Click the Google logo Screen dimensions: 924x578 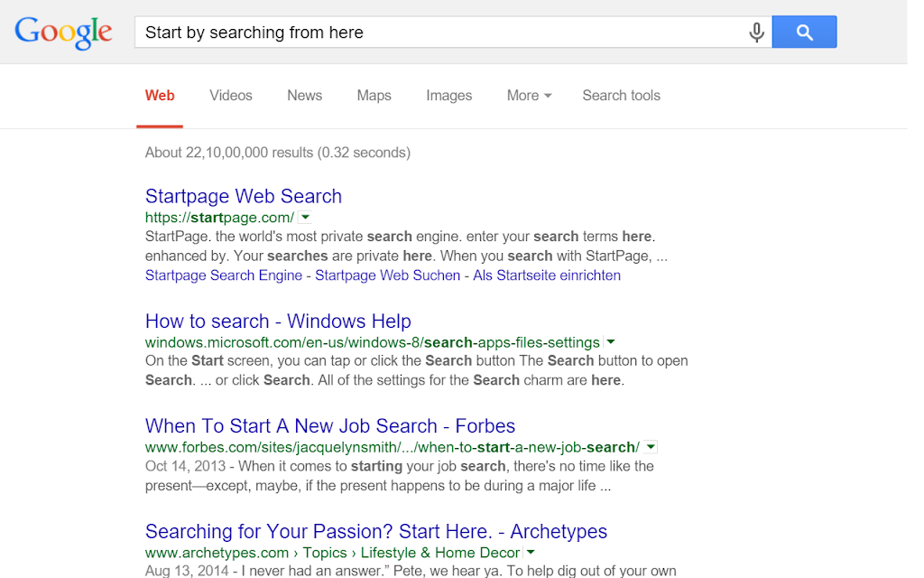tap(63, 32)
